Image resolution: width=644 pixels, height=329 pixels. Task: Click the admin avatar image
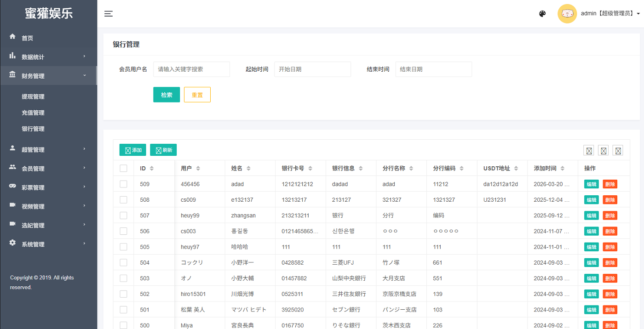pyautogui.click(x=567, y=14)
